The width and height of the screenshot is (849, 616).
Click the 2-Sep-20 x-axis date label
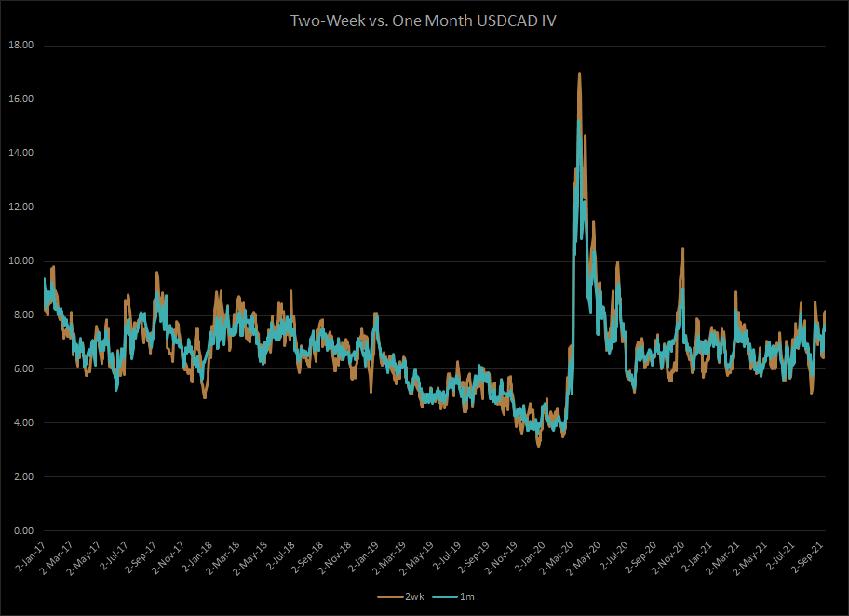point(640,556)
